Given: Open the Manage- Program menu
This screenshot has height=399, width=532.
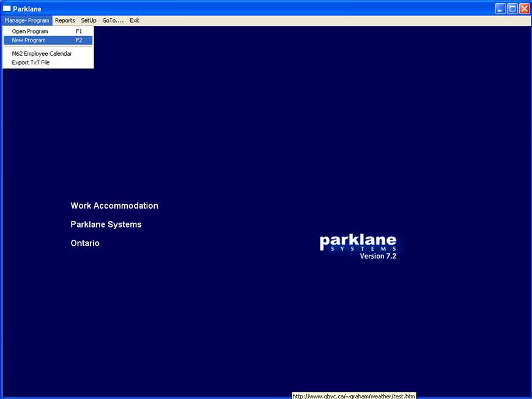Looking at the screenshot, I should pos(27,20).
